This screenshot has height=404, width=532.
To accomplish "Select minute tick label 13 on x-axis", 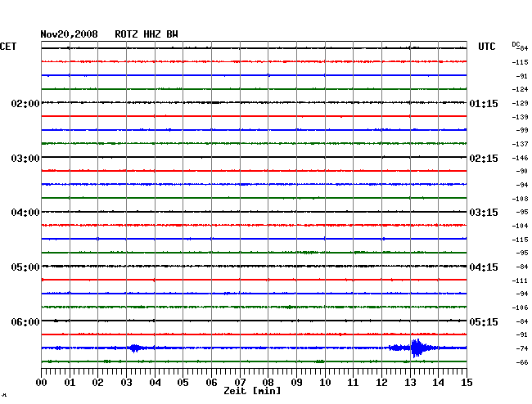I will [x=410, y=383].
